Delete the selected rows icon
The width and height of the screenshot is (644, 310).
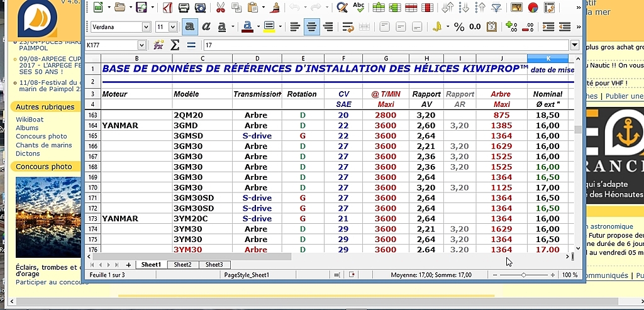pos(411,7)
